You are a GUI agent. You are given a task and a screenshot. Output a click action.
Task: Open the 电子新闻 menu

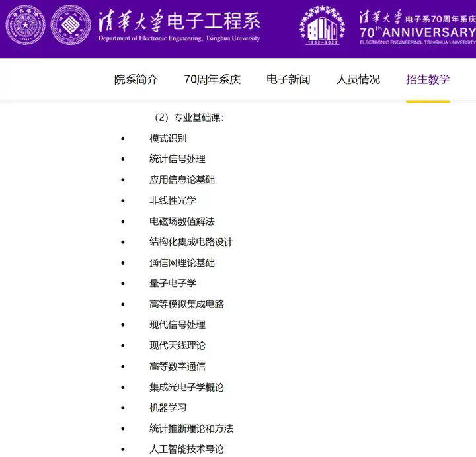coord(288,79)
